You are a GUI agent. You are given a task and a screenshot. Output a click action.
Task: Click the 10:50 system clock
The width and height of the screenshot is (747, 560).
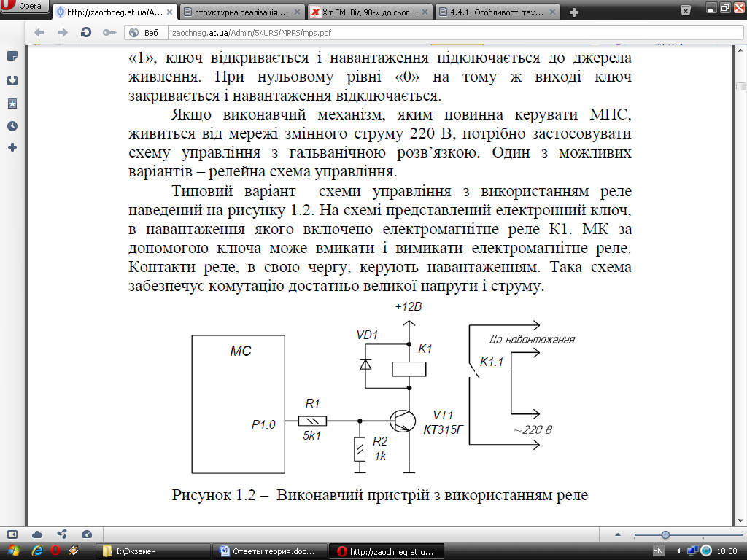click(727, 551)
